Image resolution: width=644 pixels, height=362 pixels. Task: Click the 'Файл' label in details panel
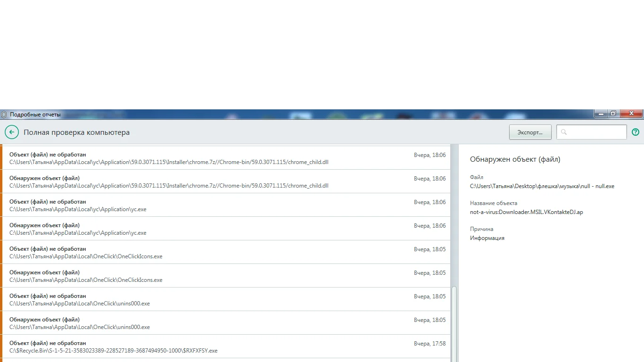tap(477, 177)
